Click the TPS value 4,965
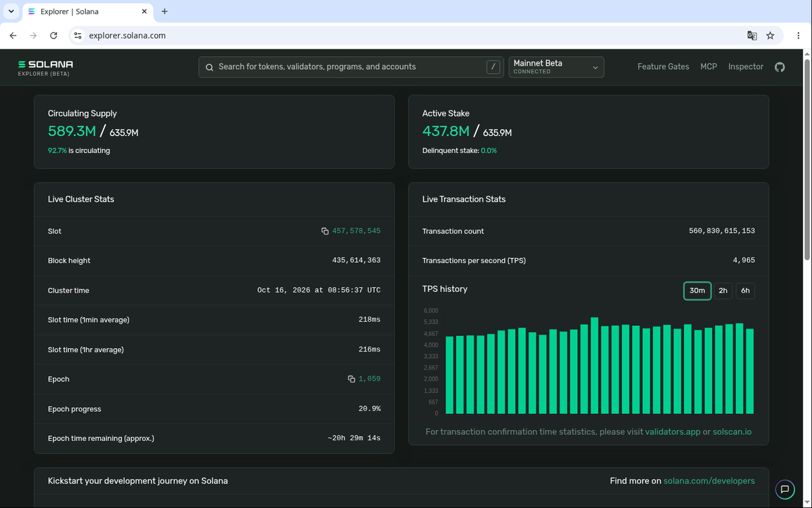Viewport: 812px width, 508px height. (x=744, y=261)
